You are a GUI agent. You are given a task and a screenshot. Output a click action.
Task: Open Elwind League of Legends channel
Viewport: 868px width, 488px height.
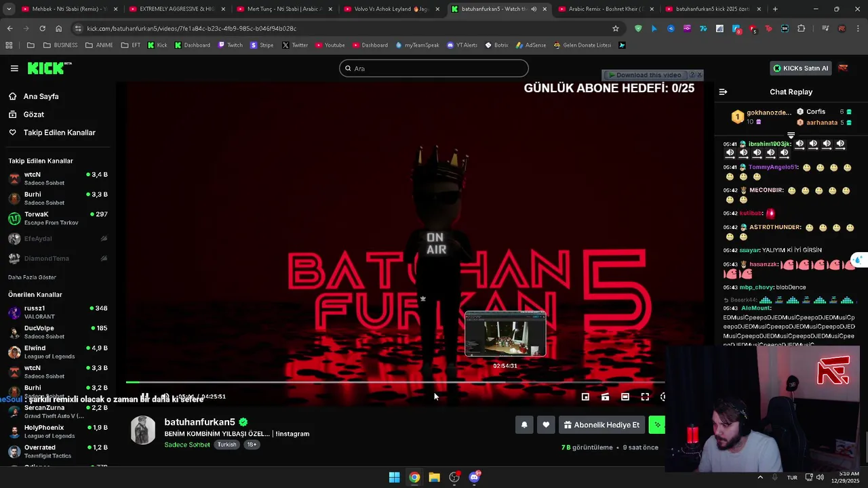[x=58, y=352]
